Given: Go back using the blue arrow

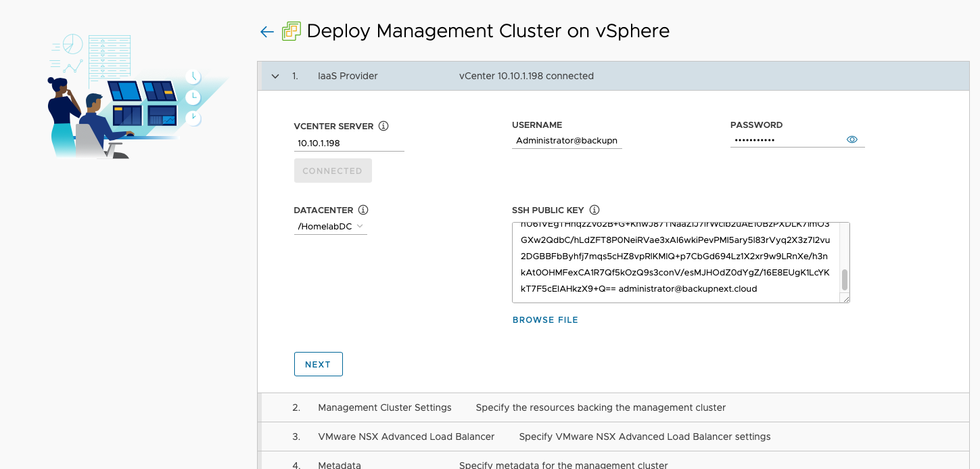Looking at the screenshot, I should click(267, 32).
